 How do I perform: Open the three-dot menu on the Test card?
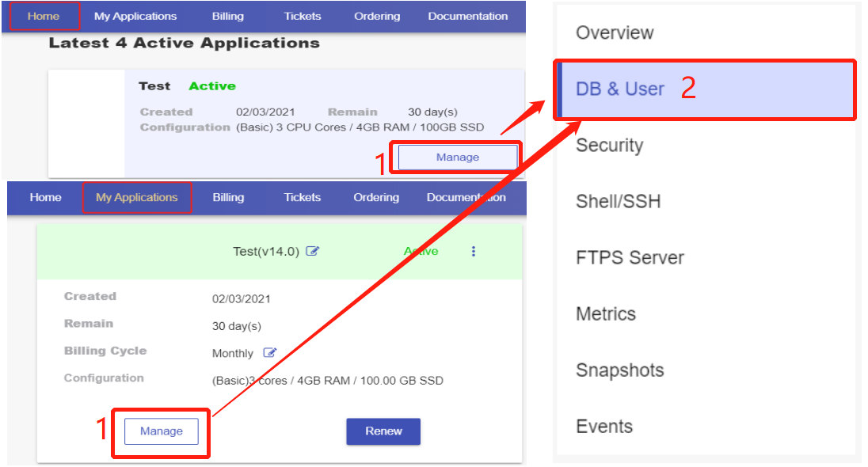point(474,251)
